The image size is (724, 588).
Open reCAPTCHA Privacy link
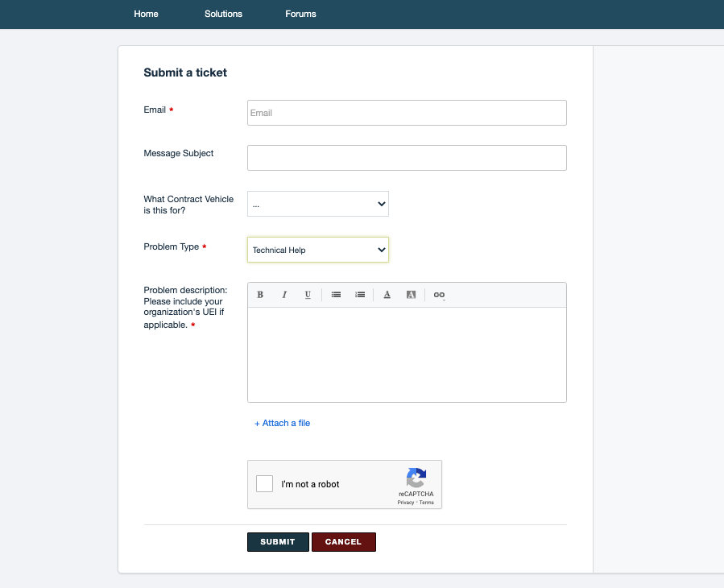pyautogui.click(x=406, y=502)
